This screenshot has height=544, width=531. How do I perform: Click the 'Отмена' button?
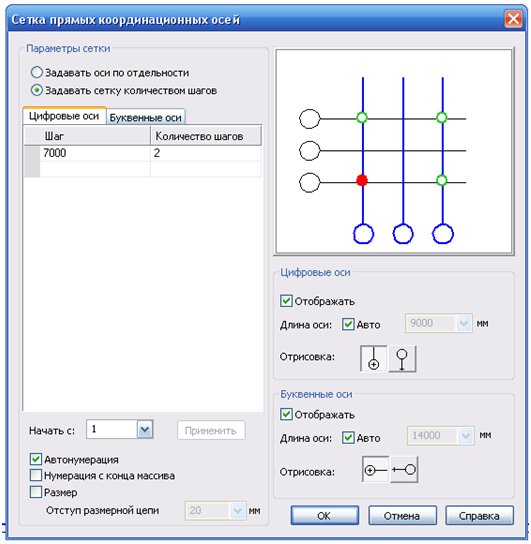pos(402,516)
